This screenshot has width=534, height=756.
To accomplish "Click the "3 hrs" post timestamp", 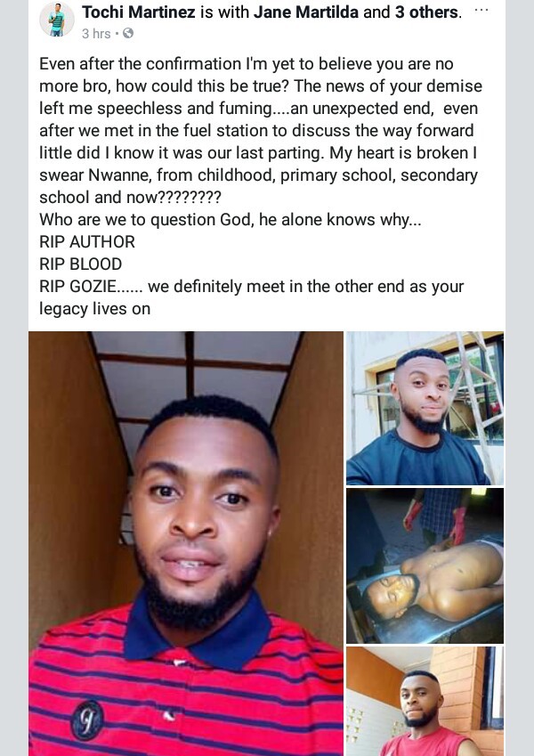I will [95, 34].
